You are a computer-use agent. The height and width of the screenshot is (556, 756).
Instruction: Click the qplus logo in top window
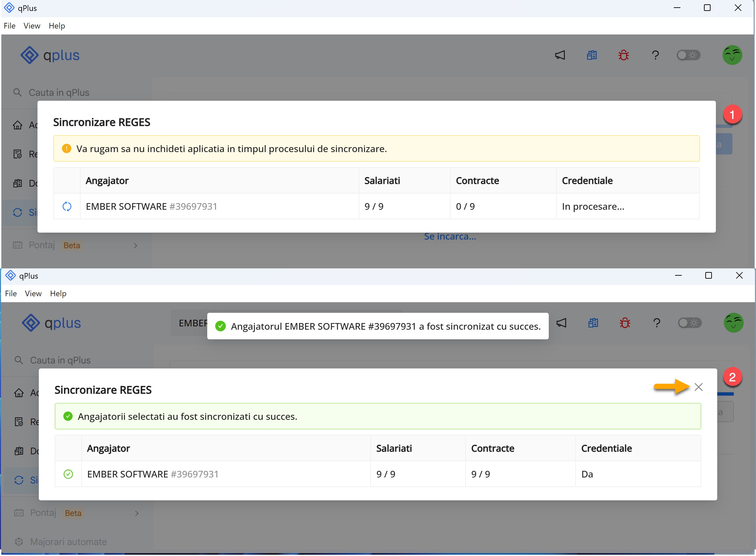(50, 55)
